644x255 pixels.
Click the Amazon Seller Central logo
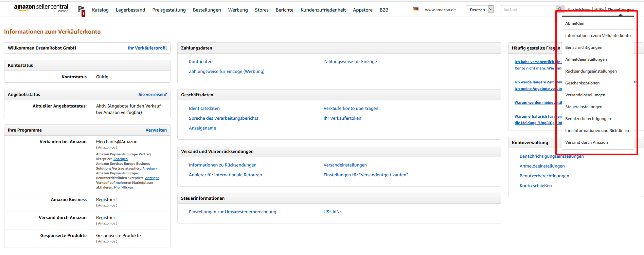click(x=41, y=8)
